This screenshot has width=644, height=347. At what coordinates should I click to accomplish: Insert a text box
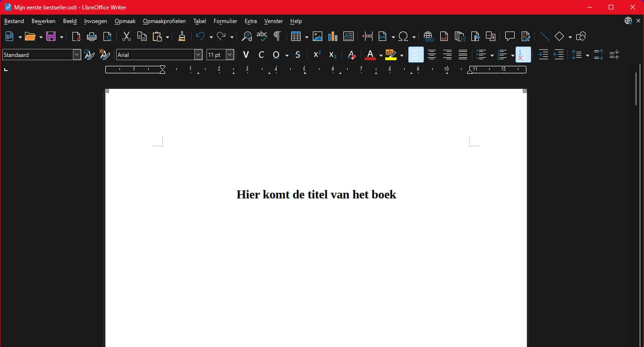click(x=349, y=36)
